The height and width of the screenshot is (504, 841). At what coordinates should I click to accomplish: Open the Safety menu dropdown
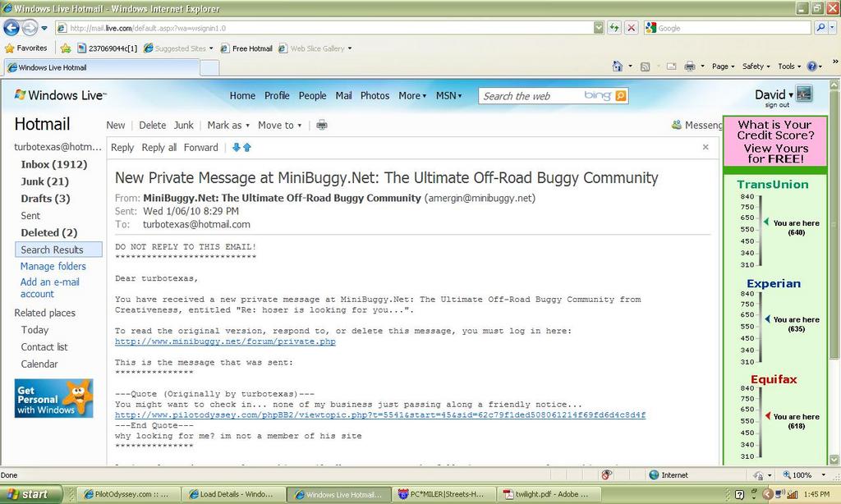[x=756, y=66]
